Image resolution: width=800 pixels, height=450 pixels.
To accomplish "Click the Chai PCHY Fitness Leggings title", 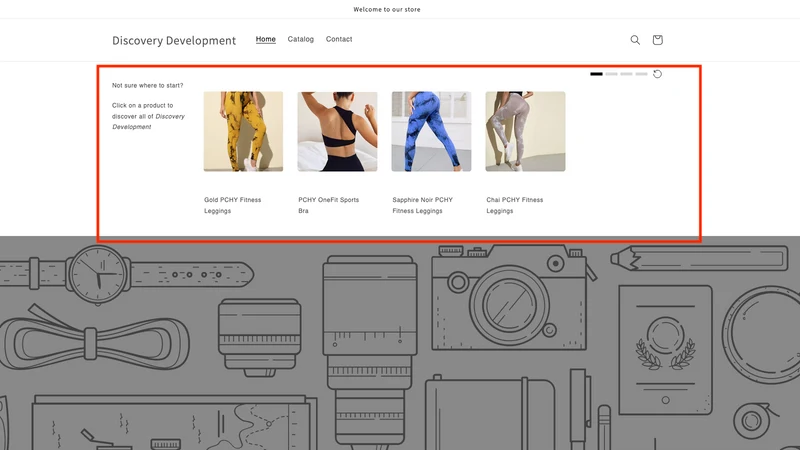I will [x=515, y=205].
